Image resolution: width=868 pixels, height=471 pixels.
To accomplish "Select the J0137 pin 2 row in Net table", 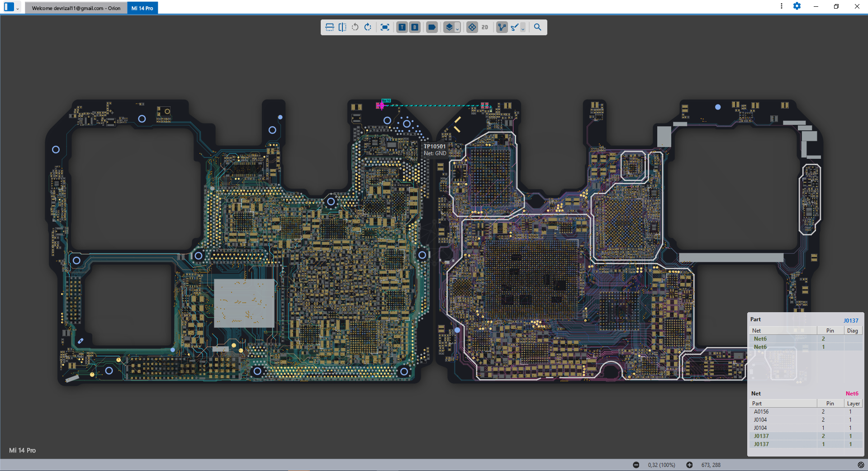I will pyautogui.click(x=806, y=436).
